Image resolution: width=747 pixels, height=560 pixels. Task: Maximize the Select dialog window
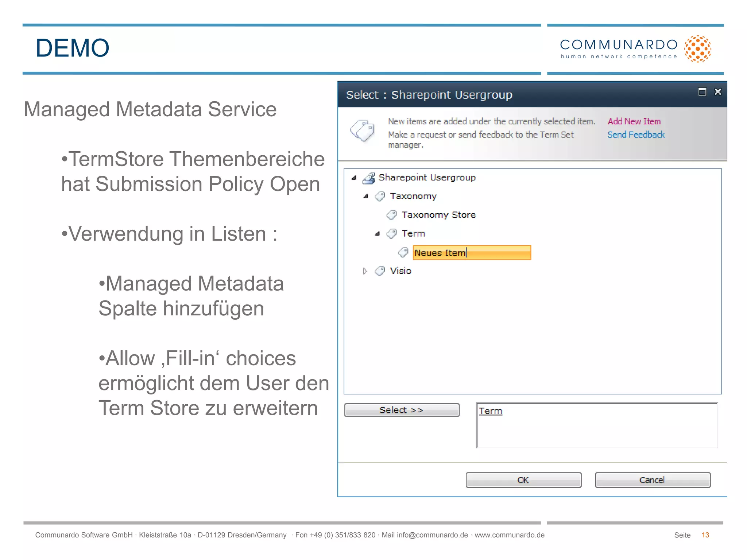[702, 92]
